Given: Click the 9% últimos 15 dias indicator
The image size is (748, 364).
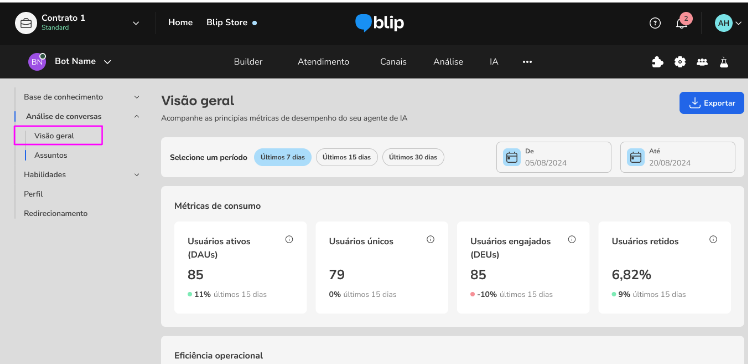Looking at the screenshot, I should pos(649,294).
